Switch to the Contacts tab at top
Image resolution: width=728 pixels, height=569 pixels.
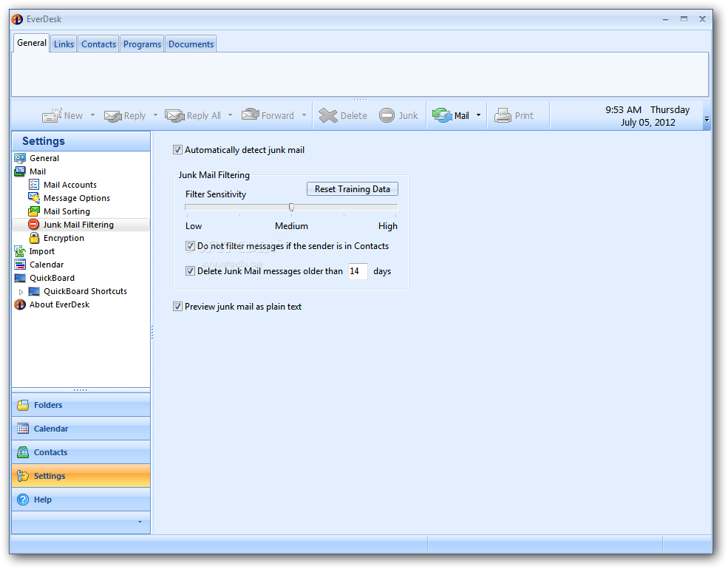[98, 44]
